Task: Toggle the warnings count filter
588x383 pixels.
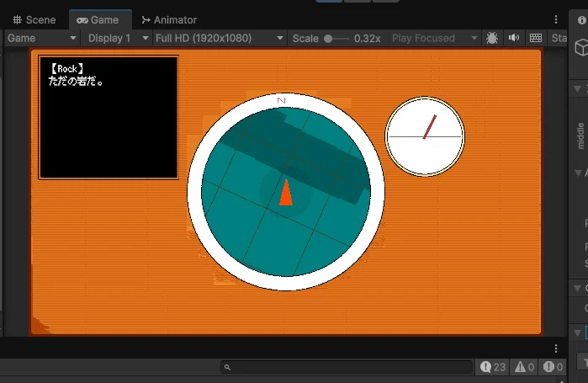Action: tap(524, 367)
